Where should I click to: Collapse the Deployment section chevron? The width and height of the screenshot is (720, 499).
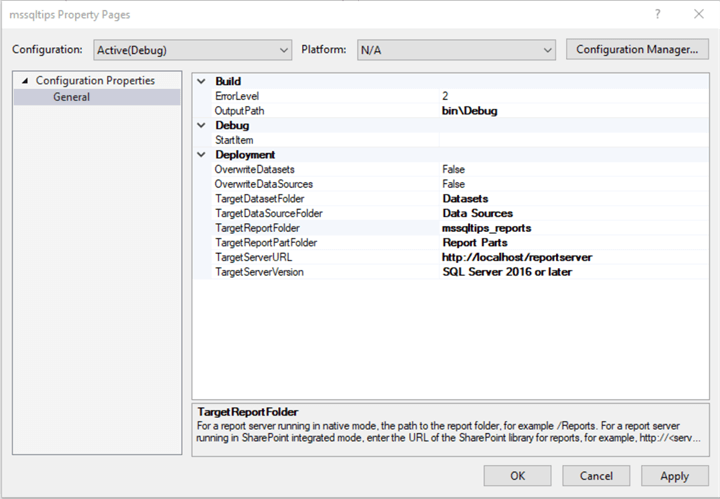coord(201,155)
